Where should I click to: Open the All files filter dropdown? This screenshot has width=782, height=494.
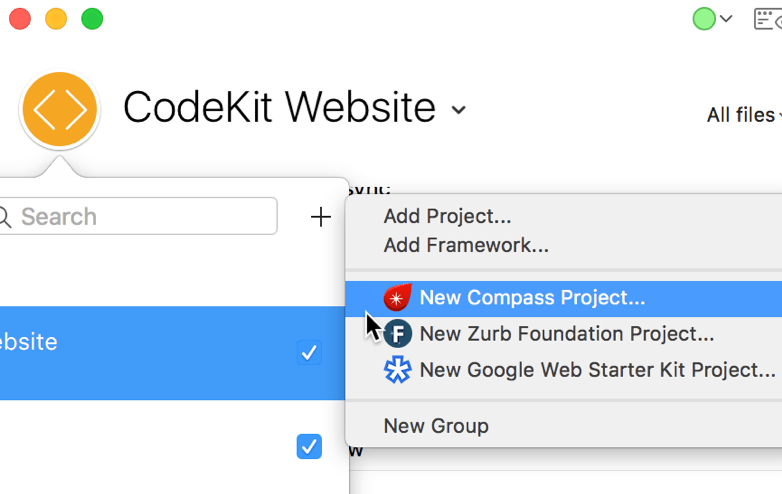tap(744, 115)
